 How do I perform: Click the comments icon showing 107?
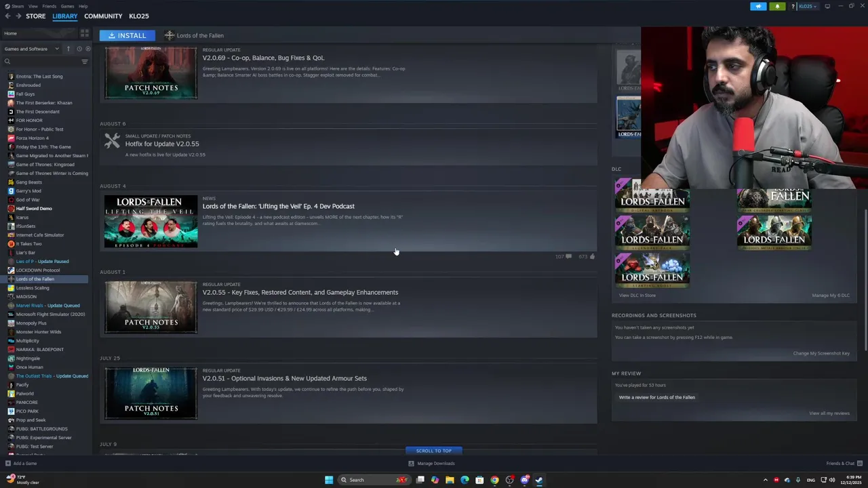pos(568,257)
